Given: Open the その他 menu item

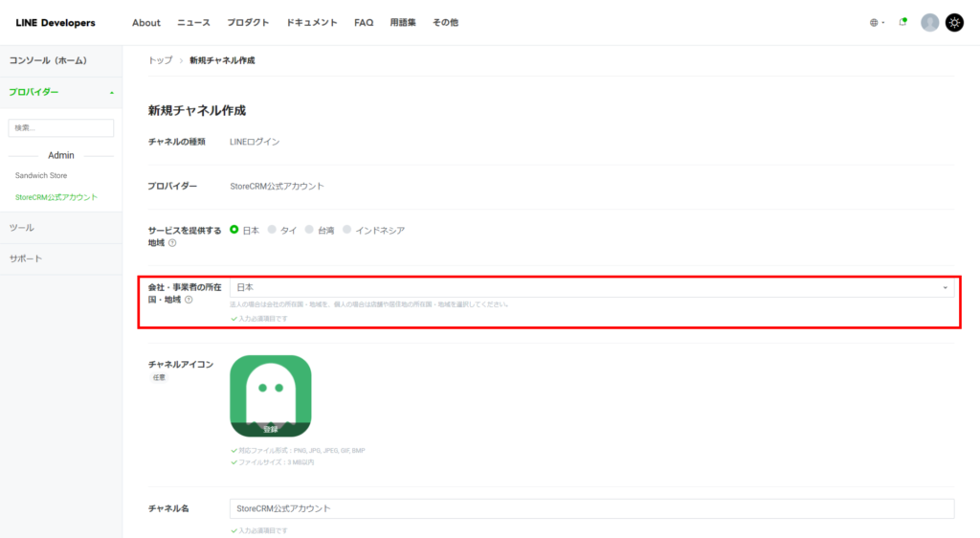Looking at the screenshot, I should pyautogui.click(x=446, y=22).
